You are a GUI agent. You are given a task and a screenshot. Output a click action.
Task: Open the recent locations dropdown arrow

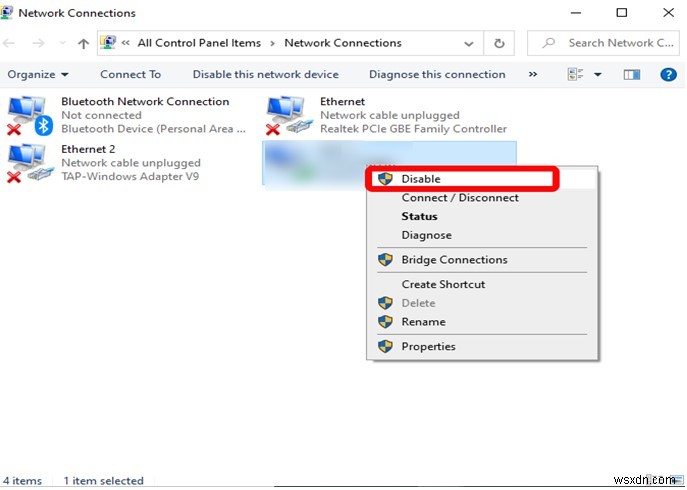pyautogui.click(x=63, y=43)
